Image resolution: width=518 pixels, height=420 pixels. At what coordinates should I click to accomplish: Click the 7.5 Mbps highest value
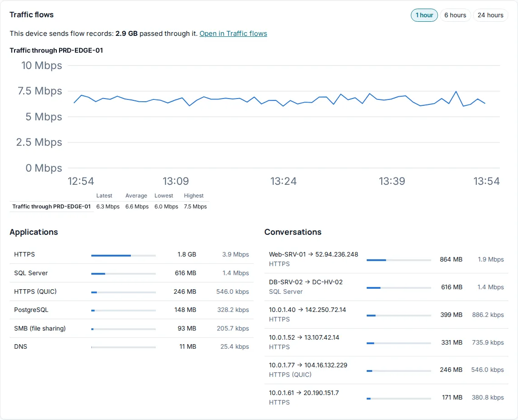click(x=195, y=207)
